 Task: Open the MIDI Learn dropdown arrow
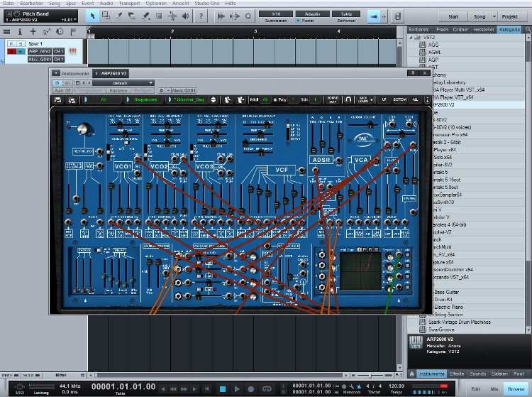coord(372,99)
